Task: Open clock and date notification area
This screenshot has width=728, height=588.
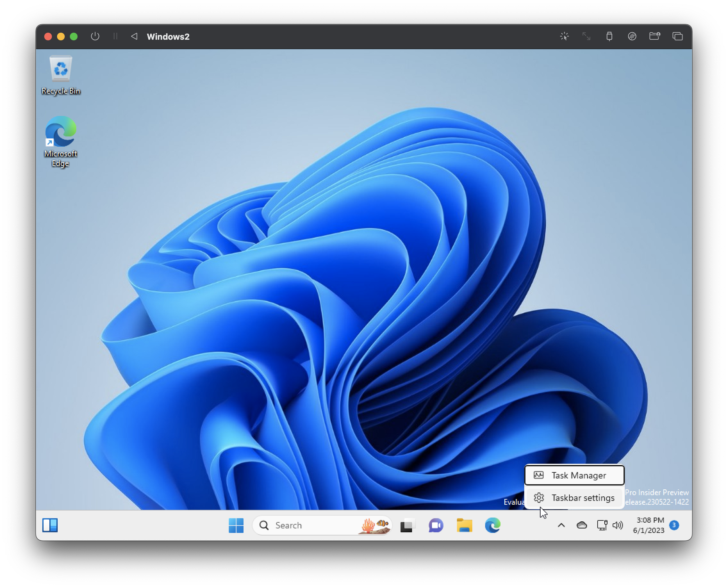Action: click(649, 525)
